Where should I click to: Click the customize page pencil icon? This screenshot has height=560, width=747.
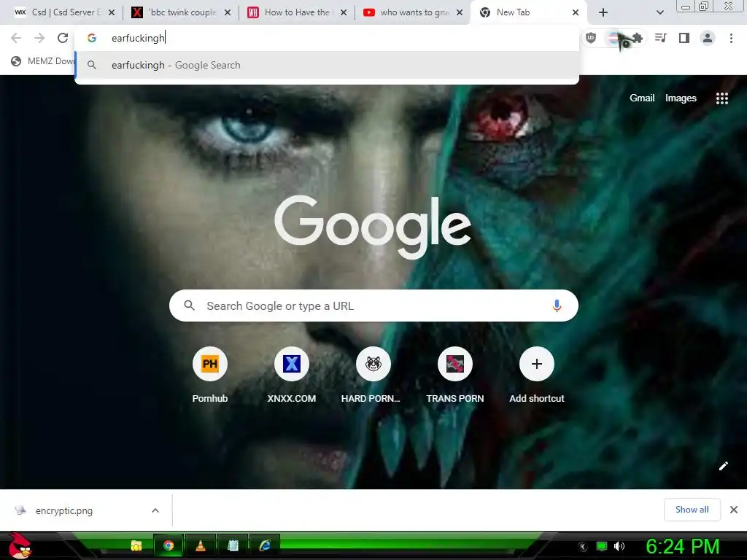(723, 466)
